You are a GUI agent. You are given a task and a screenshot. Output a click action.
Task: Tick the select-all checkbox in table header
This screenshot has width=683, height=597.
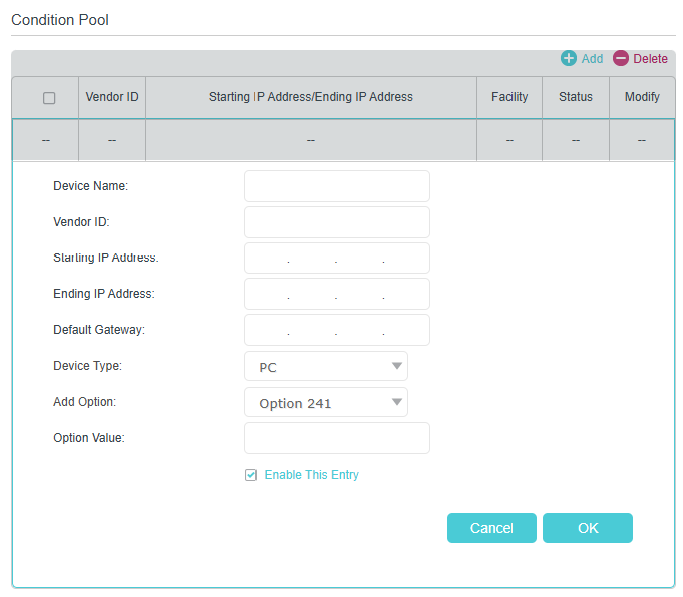[x=49, y=98]
